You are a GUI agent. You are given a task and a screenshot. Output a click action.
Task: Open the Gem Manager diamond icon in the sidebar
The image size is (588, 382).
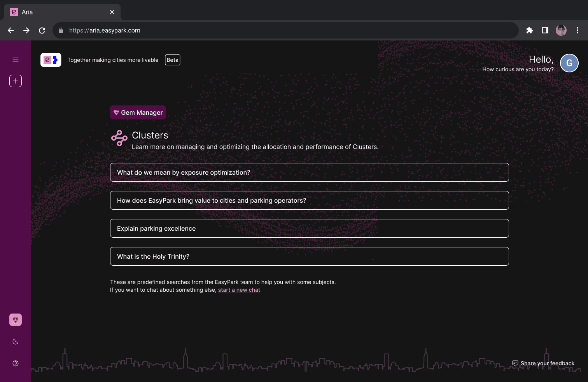click(16, 320)
